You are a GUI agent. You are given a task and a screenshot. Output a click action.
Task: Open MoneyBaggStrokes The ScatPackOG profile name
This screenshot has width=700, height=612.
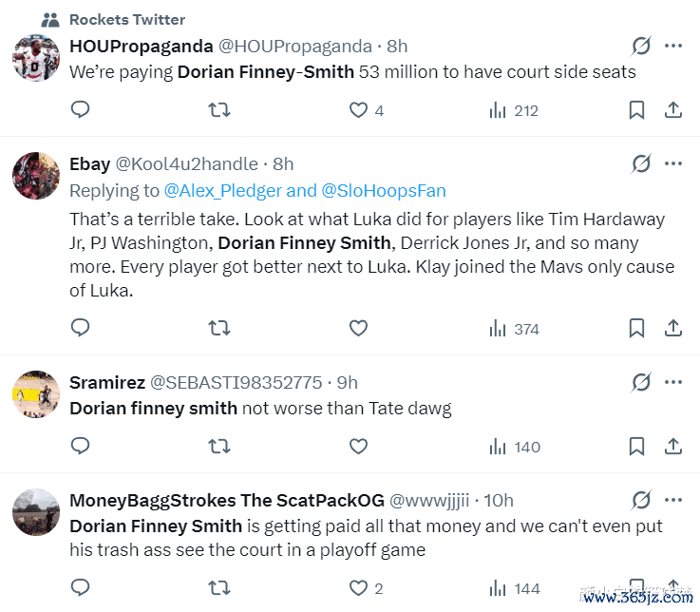click(x=227, y=500)
